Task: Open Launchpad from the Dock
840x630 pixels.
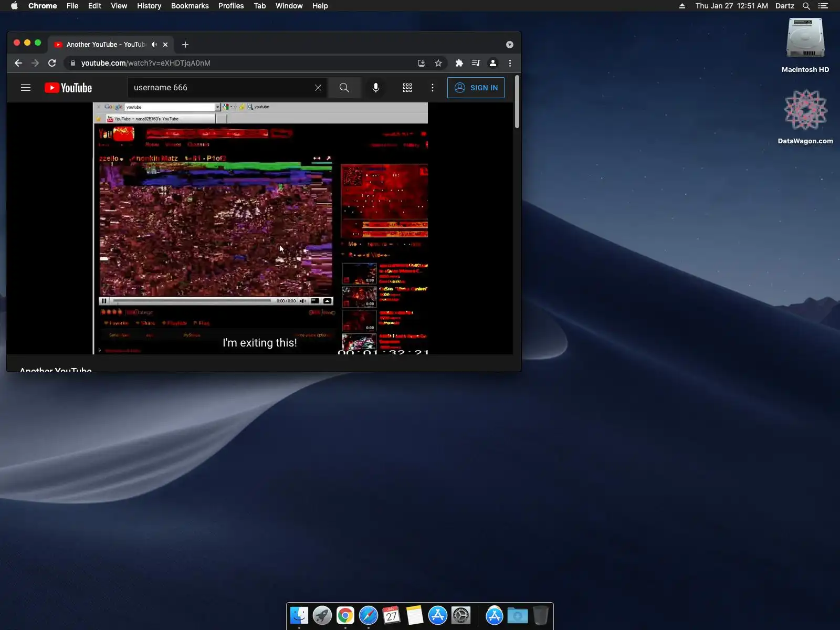Action: (322, 615)
